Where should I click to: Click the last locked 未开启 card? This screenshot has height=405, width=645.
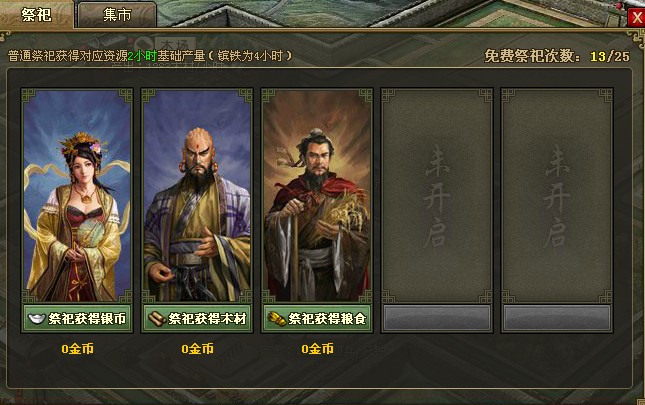[557, 195]
